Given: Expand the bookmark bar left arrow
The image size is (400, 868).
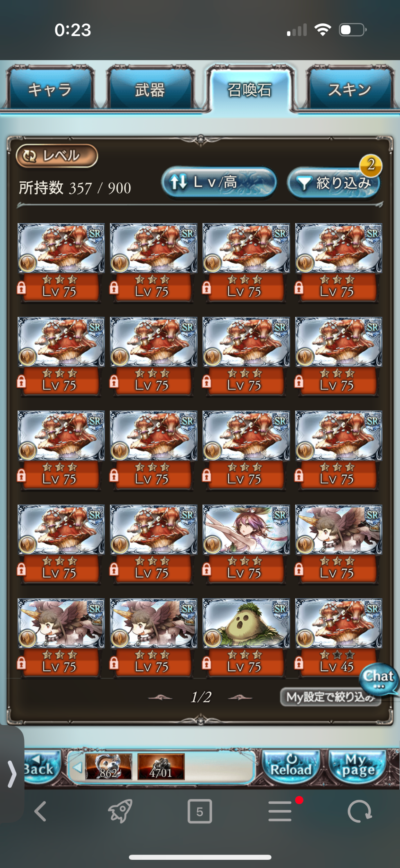Looking at the screenshot, I should pyautogui.click(x=77, y=767).
